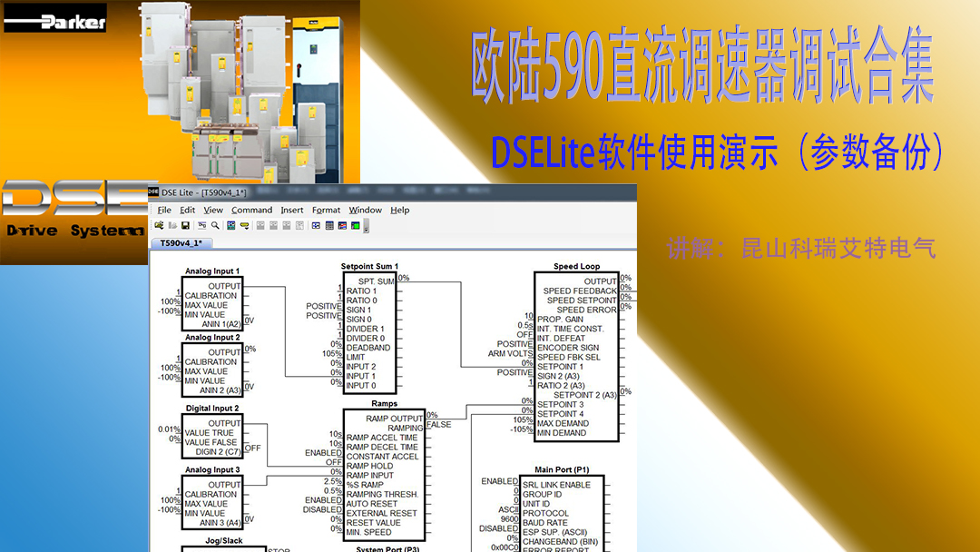980x552 pixels.
Task: Click DEADBAND parameter in Setpoint Sum 1
Action: (367, 348)
